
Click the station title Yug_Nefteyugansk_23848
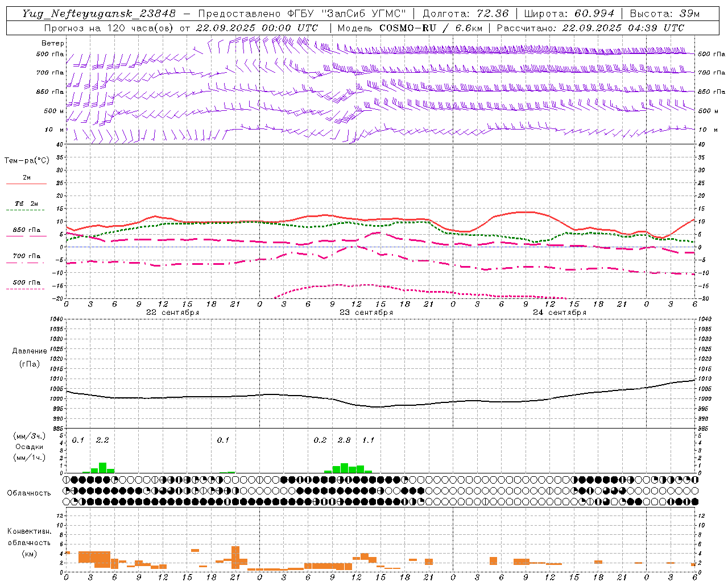coord(99,14)
